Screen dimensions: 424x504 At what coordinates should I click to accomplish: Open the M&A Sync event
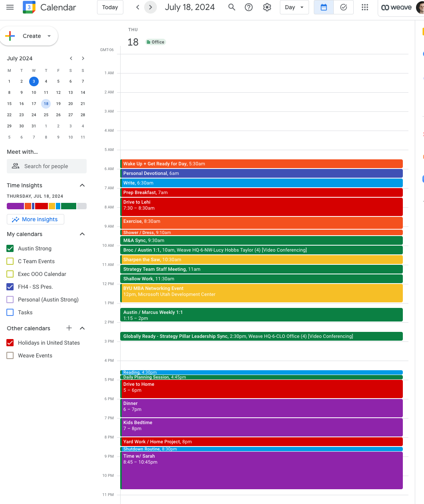pyautogui.click(x=262, y=240)
